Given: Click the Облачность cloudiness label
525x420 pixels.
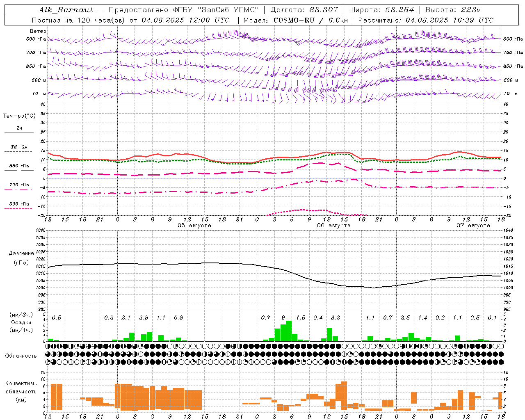Looking at the screenshot, I should tap(21, 356).
